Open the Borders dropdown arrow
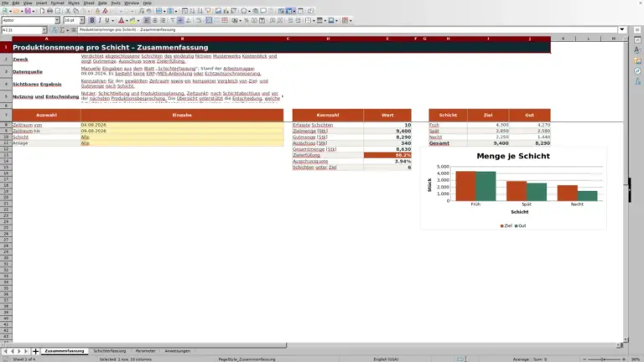This screenshot has width=644, height=362. 314,20
